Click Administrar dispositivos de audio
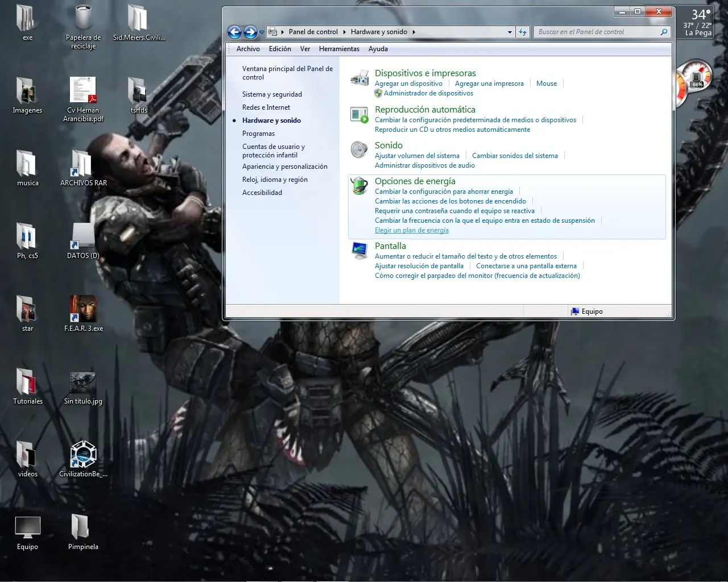This screenshot has height=582, width=728. (x=425, y=165)
